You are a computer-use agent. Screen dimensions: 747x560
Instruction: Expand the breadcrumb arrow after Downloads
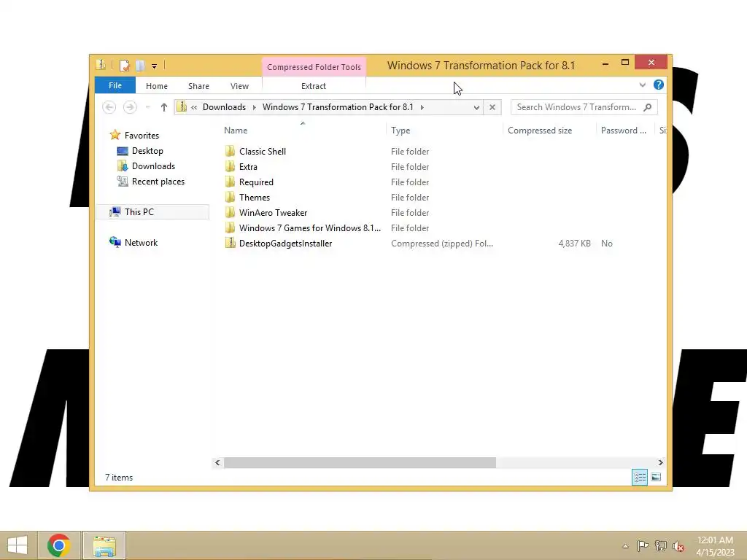(x=254, y=107)
